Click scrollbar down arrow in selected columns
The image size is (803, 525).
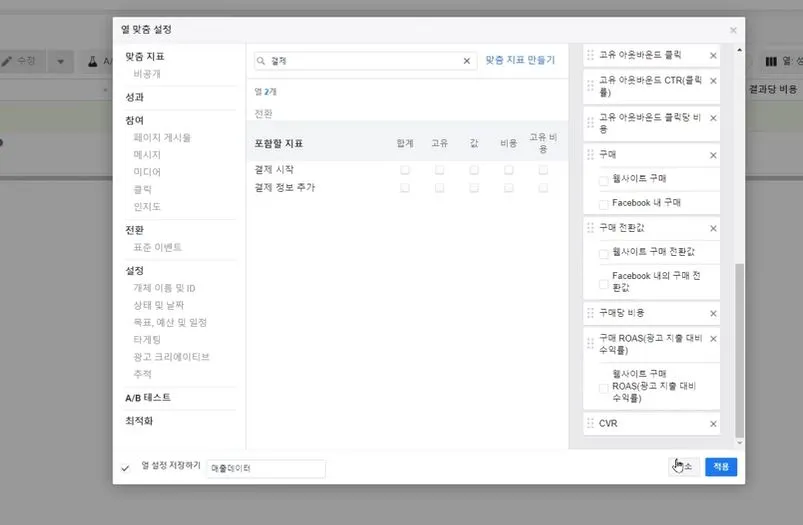pos(739,443)
